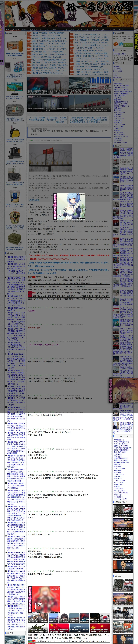Open the 5ch.net menu item
The image size is (138, 644).
click(112, 30)
